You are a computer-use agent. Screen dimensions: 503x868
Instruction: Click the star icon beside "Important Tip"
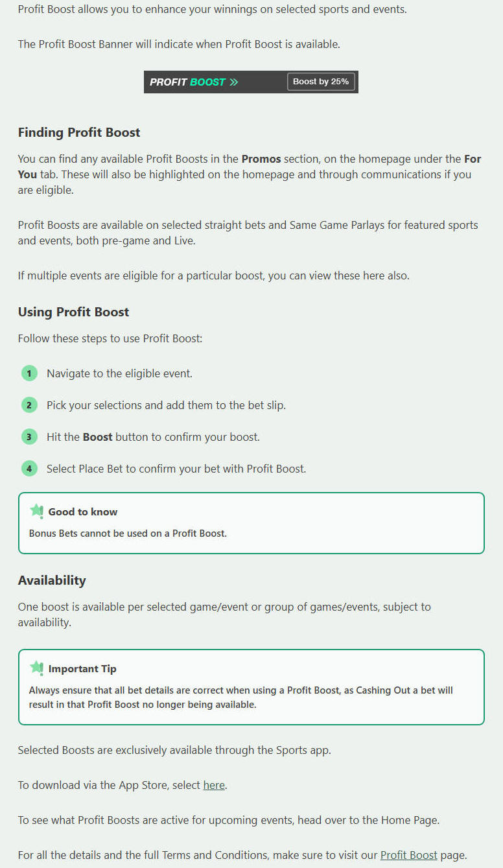point(36,668)
